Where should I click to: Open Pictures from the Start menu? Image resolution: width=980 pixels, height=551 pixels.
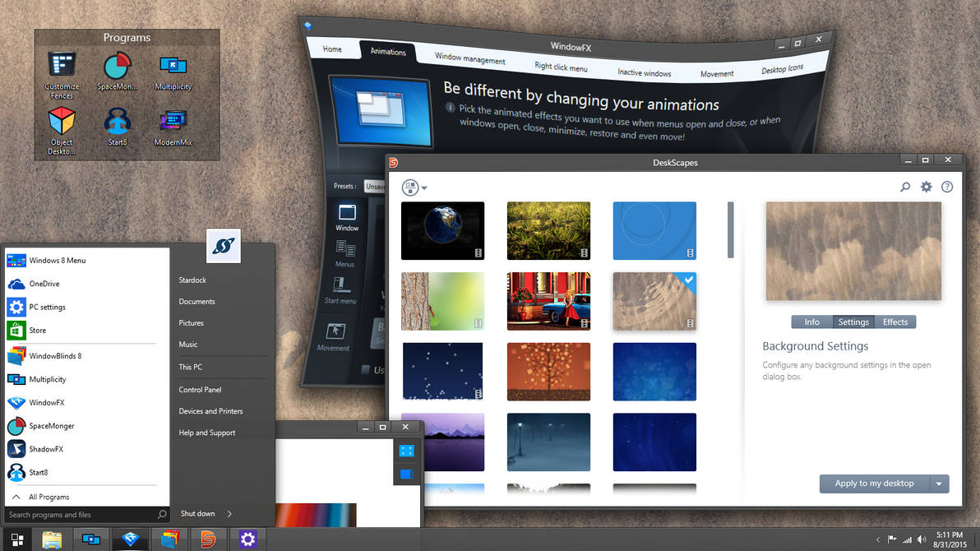[192, 323]
